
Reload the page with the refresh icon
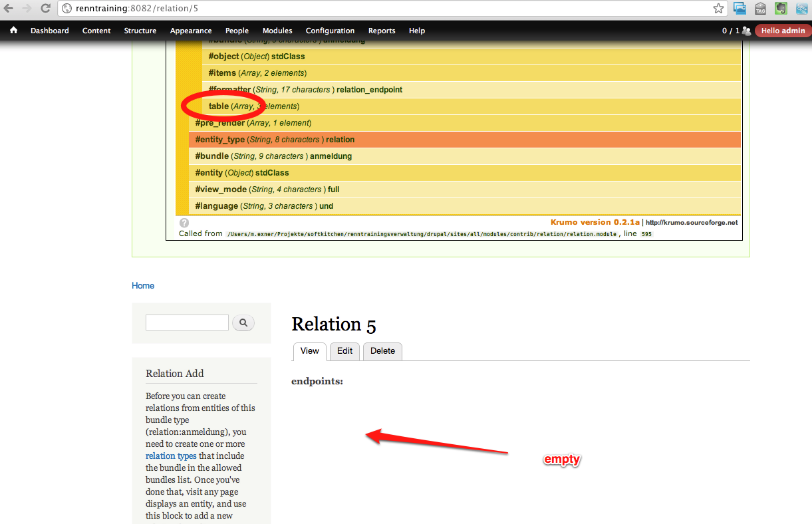coord(46,9)
